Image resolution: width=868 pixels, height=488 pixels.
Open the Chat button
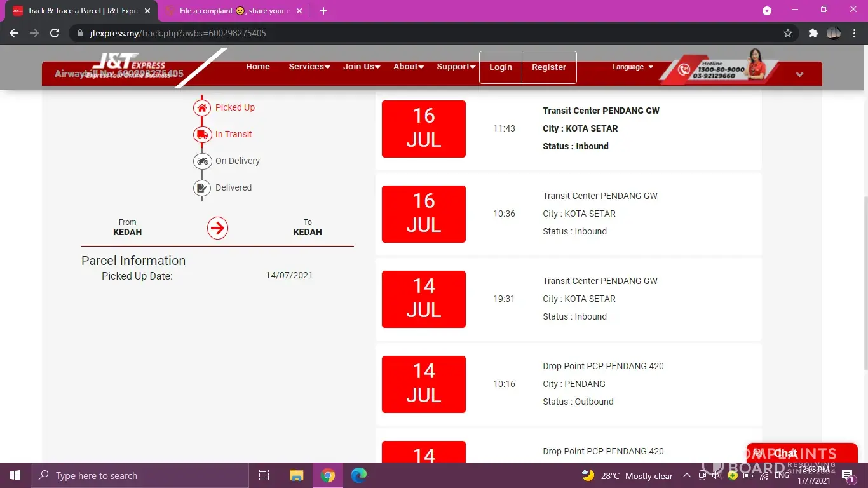pos(802,453)
